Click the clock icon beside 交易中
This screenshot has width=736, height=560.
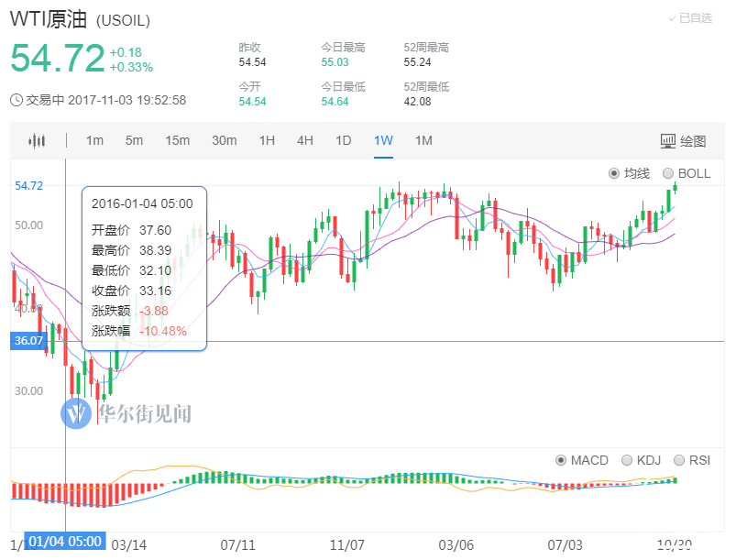[x=16, y=100]
